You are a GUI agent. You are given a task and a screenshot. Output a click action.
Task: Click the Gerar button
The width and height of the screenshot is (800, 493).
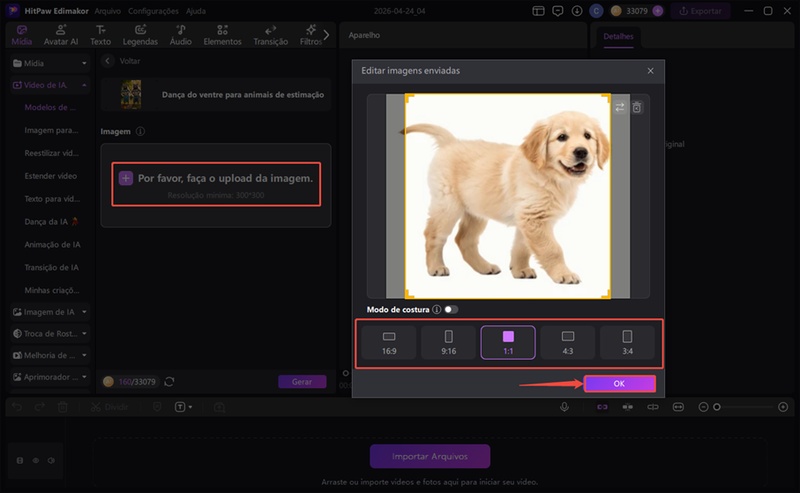pyautogui.click(x=302, y=382)
